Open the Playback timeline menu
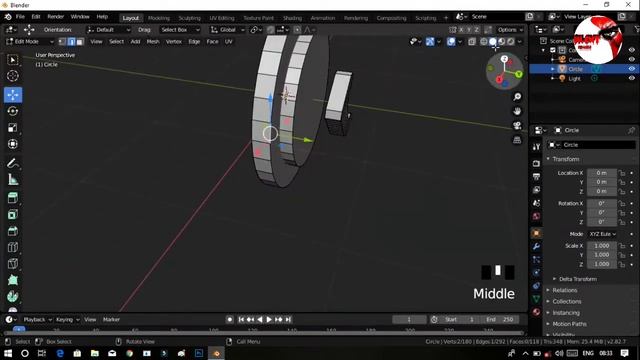 coord(37,320)
